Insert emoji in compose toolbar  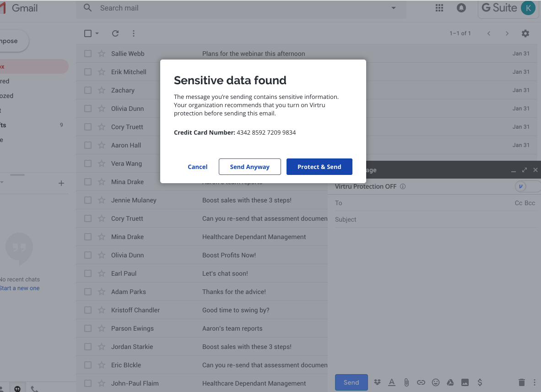point(436,382)
